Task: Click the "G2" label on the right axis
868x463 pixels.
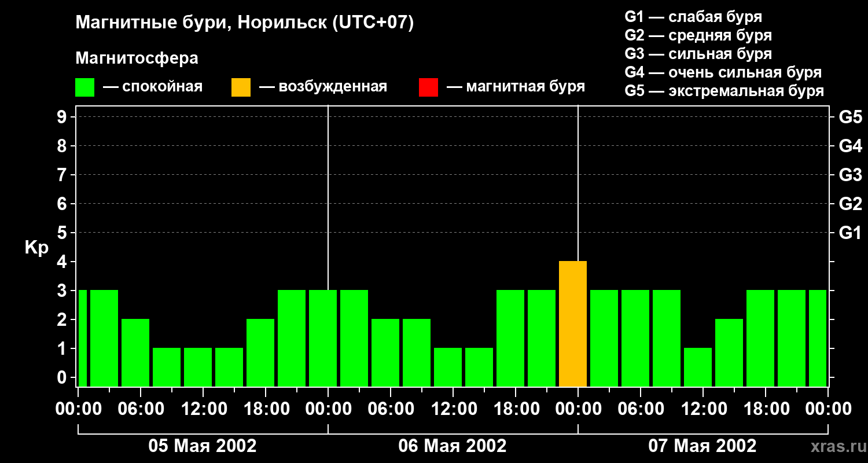Action: pyautogui.click(x=851, y=204)
